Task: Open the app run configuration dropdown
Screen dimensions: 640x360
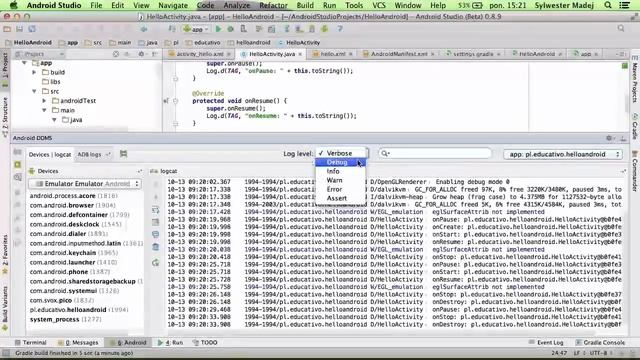Action: [x=196, y=29]
